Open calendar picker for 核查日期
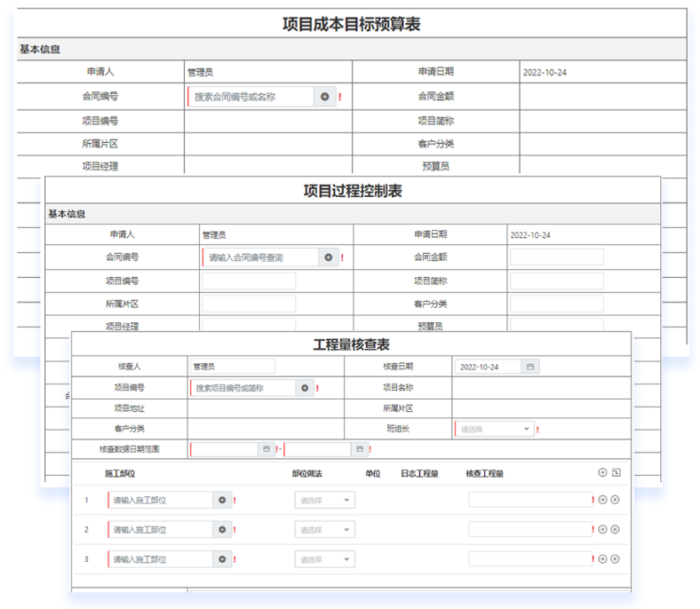The image size is (700, 609). (x=530, y=367)
